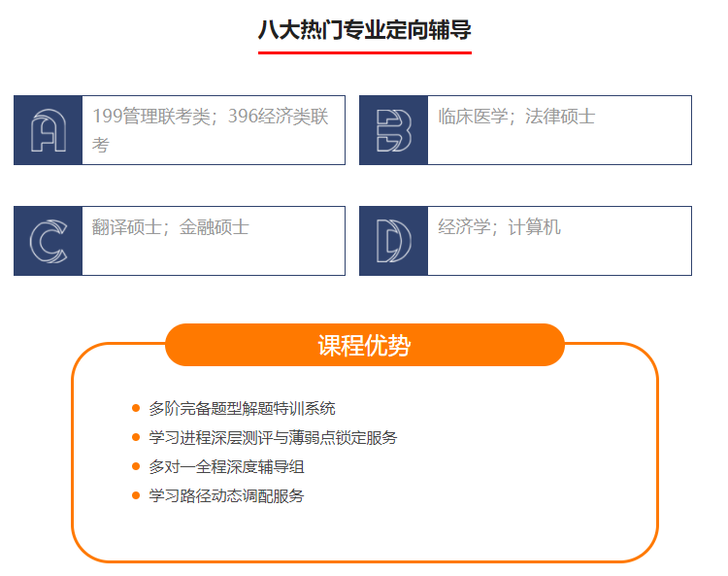Click the 多对一全程深度辅导组 list item

point(226,467)
